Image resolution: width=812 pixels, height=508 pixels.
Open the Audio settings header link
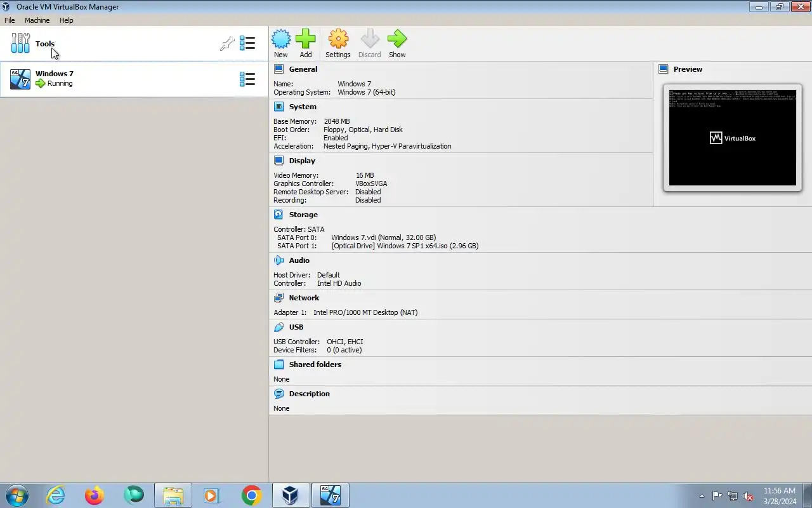click(299, 260)
